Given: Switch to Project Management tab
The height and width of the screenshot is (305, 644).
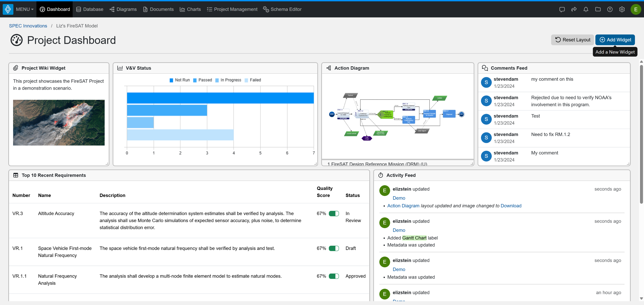Looking at the screenshot, I should pyautogui.click(x=232, y=9).
